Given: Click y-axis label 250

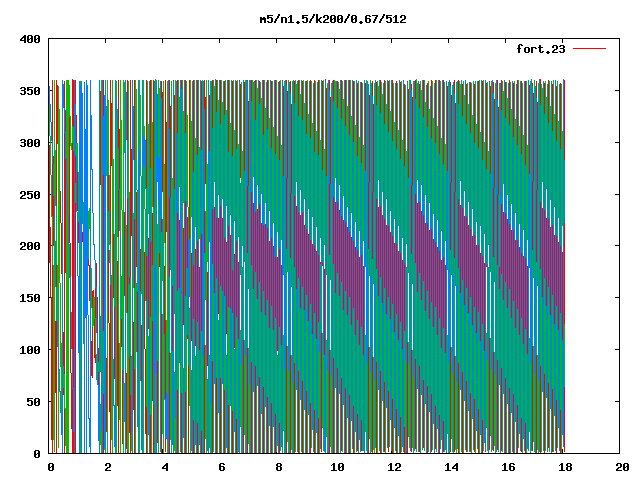Looking at the screenshot, I should tap(30, 195).
